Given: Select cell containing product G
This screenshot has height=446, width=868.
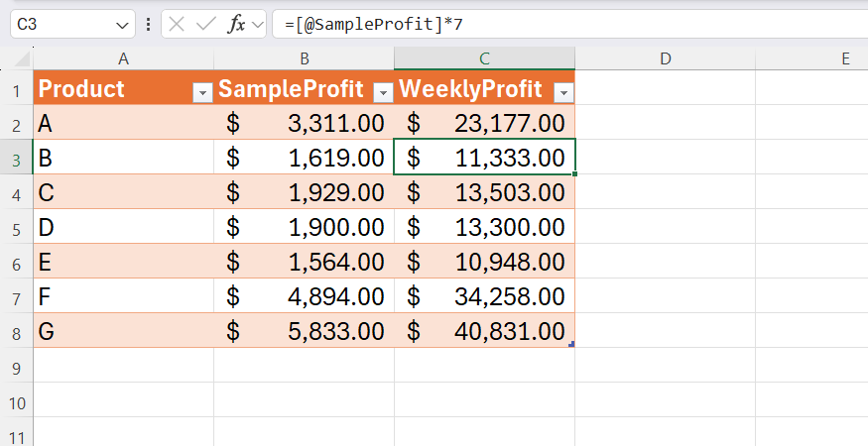Looking at the screenshot, I should pos(123,331).
